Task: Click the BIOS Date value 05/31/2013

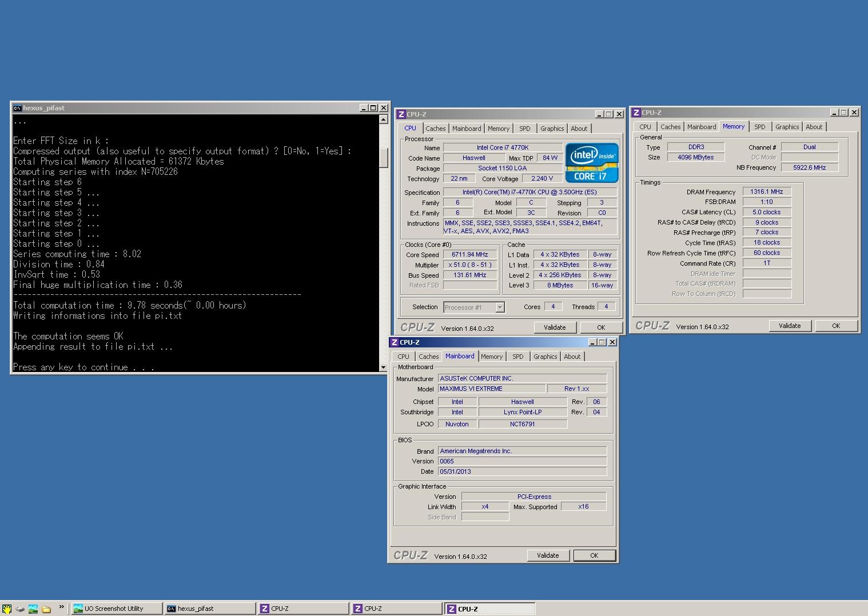Action: pos(522,471)
